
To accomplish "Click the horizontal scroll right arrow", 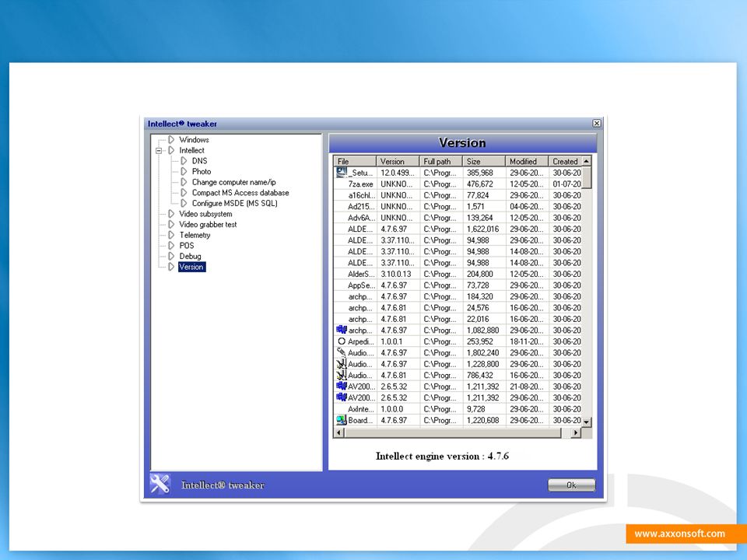I will pos(576,433).
